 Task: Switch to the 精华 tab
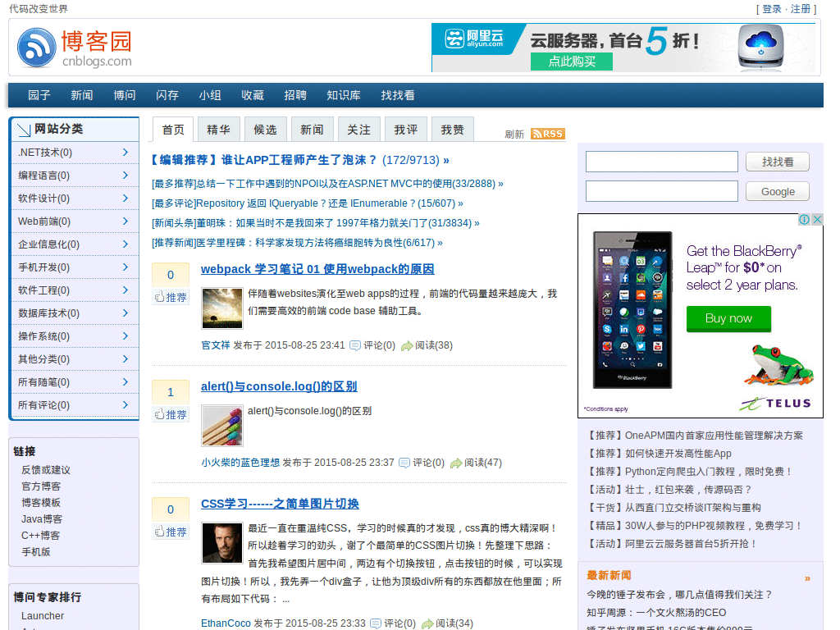pyautogui.click(x=218, y=129)
